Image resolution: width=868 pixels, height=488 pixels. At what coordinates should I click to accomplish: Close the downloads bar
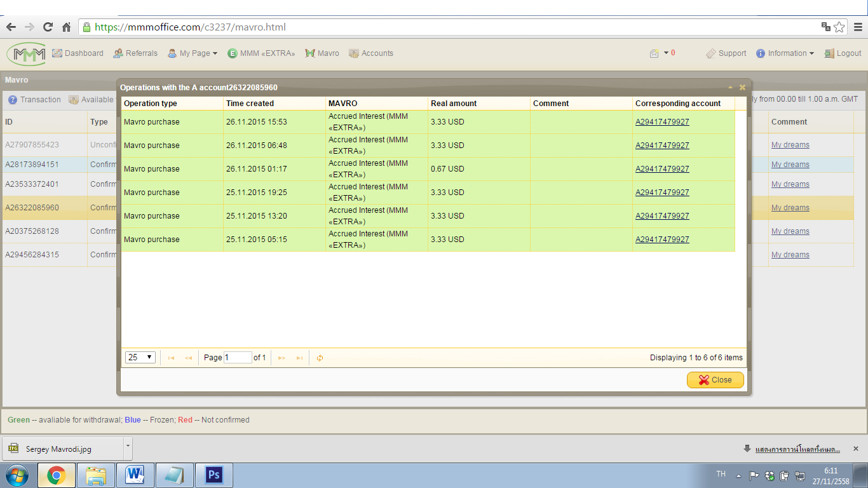point(856,449)
